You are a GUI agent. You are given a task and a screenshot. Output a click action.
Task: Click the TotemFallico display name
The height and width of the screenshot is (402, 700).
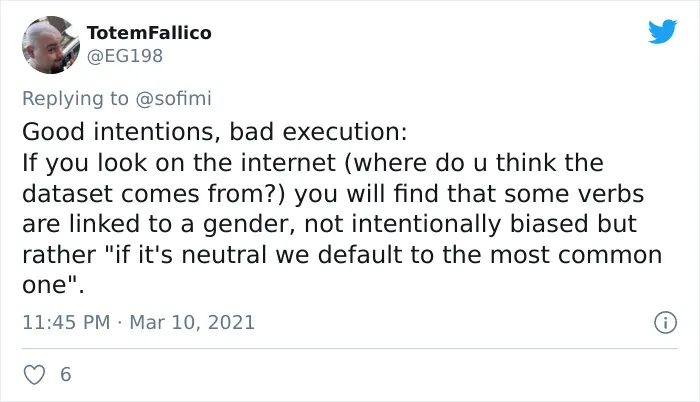click(x=149, y=33)
